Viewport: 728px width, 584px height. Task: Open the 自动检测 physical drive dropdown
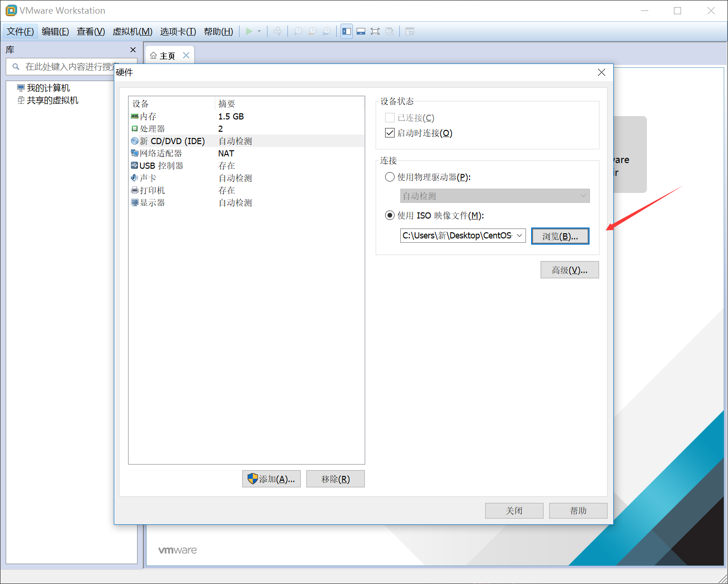tap(495, 196)
